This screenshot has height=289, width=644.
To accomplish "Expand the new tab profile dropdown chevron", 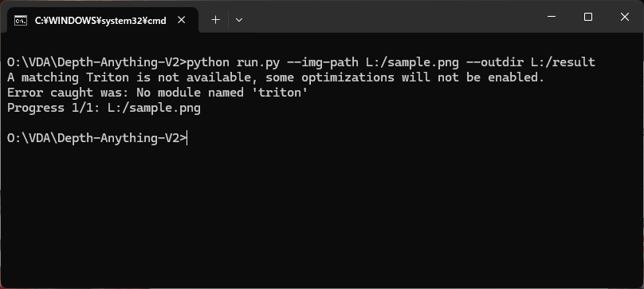I will click(239, 20).
